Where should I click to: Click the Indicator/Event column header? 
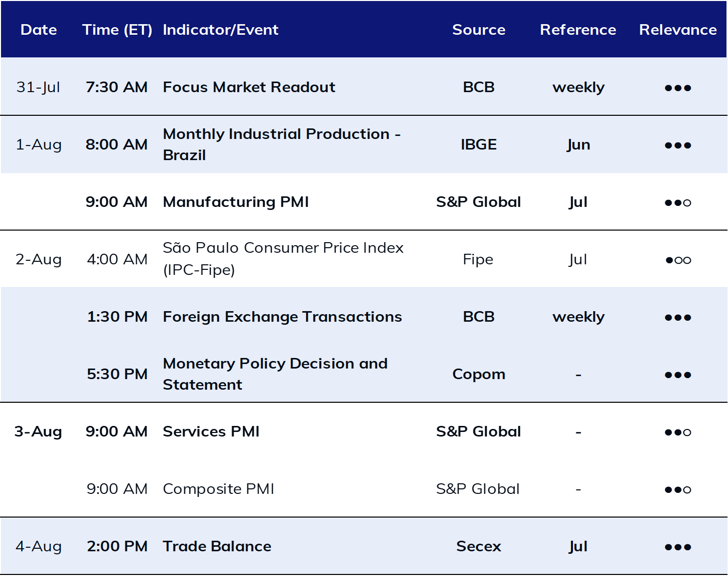[x=221, y=30]
